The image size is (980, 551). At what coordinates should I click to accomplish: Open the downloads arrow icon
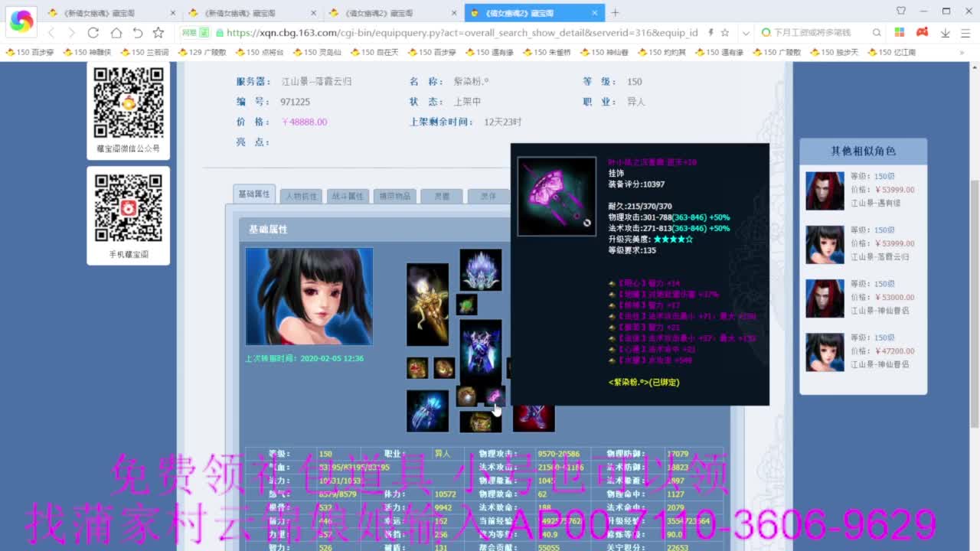[946, 33]
